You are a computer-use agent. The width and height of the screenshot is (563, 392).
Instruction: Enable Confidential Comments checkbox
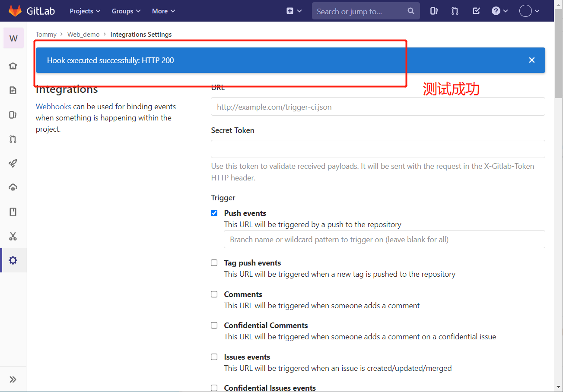pos(214,326)
